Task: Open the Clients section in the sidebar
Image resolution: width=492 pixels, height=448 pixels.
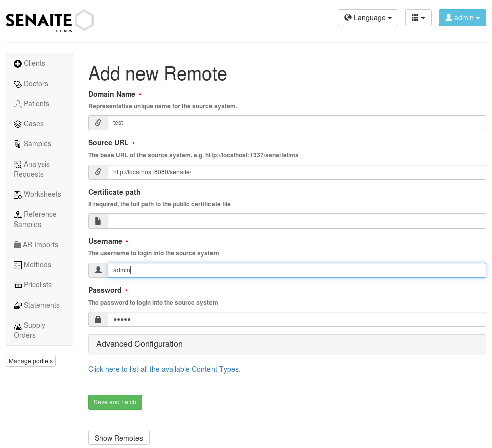Action: [33, 63]
